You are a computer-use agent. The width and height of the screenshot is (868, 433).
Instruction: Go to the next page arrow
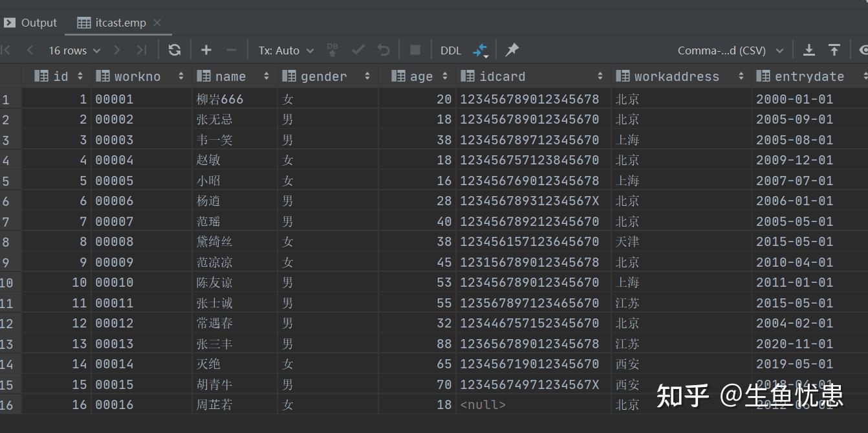click(117, 50)
